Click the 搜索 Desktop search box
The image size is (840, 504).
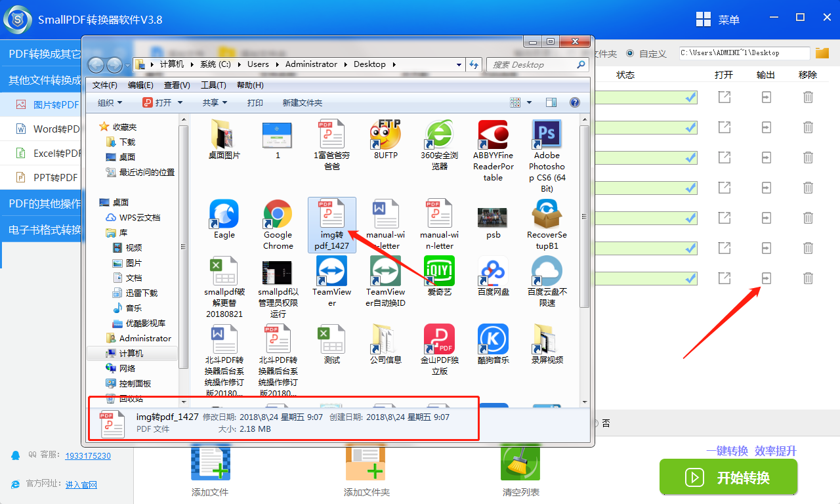pos(537,64)
